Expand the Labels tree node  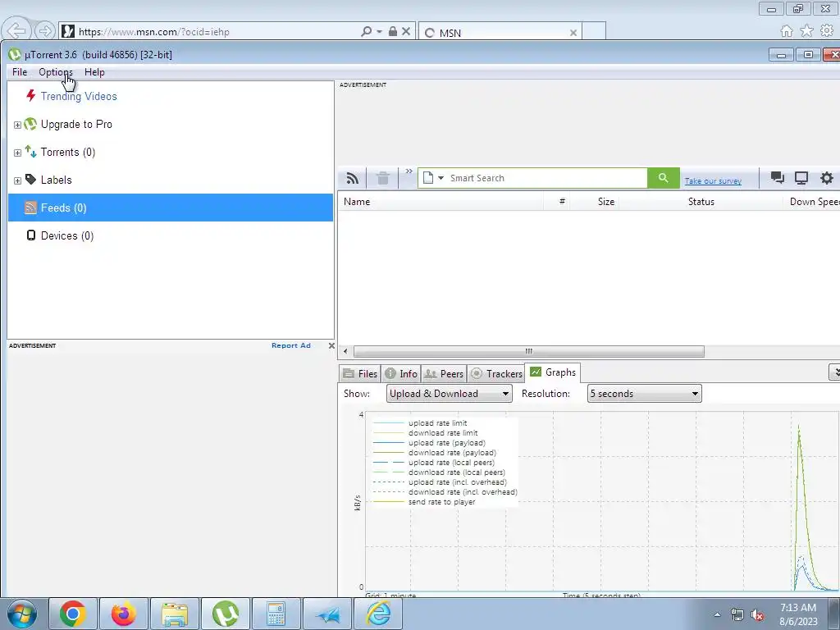[x=17, y=180]
